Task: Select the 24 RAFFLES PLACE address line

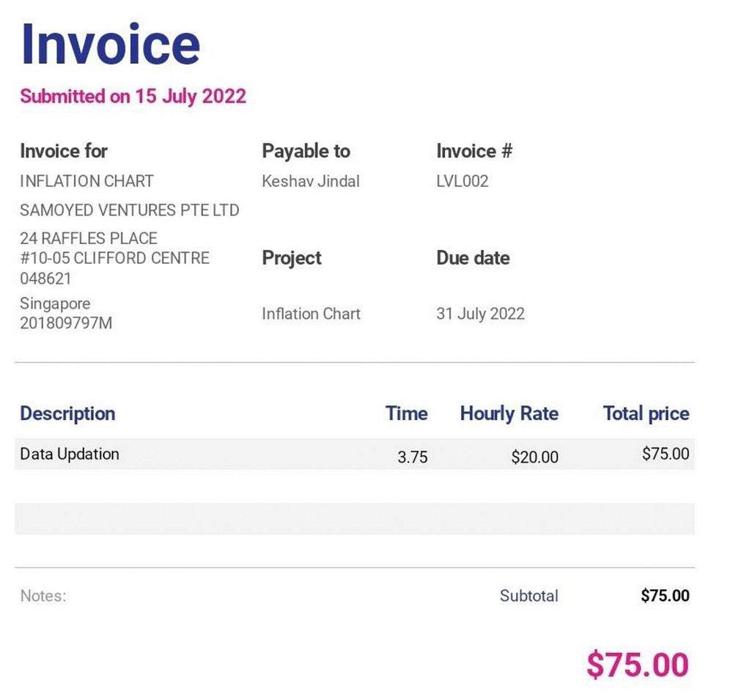Action: [x=89, y=238]
